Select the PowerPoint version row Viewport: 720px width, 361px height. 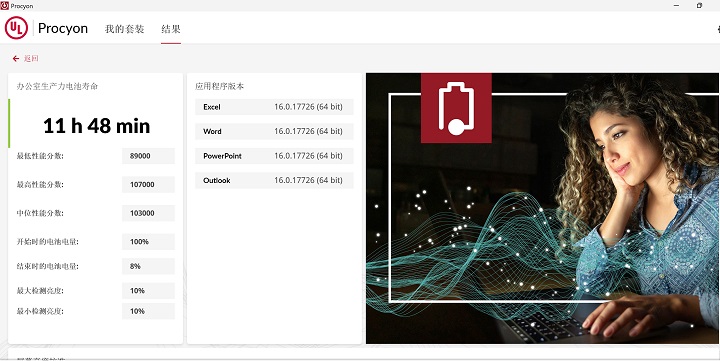pyautogui.click(x=274, y=156)
